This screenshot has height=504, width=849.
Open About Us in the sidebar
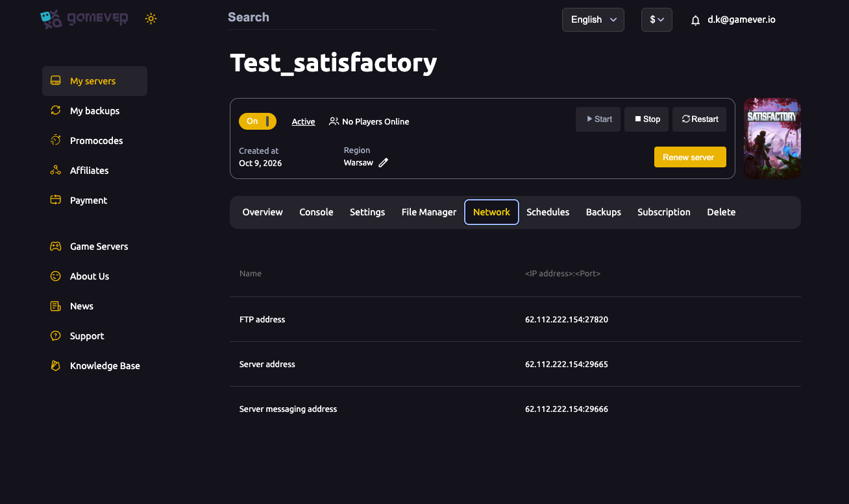(95, 276)
